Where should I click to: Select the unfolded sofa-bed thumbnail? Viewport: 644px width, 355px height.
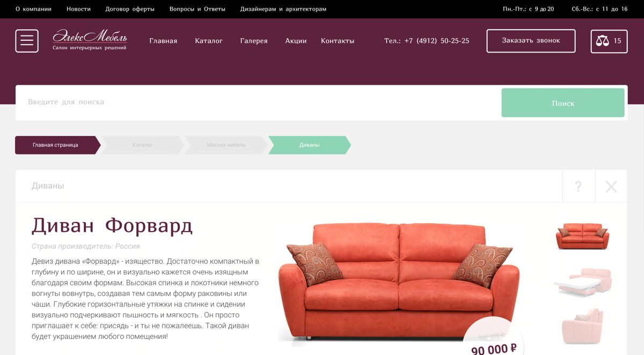(583, 282)
